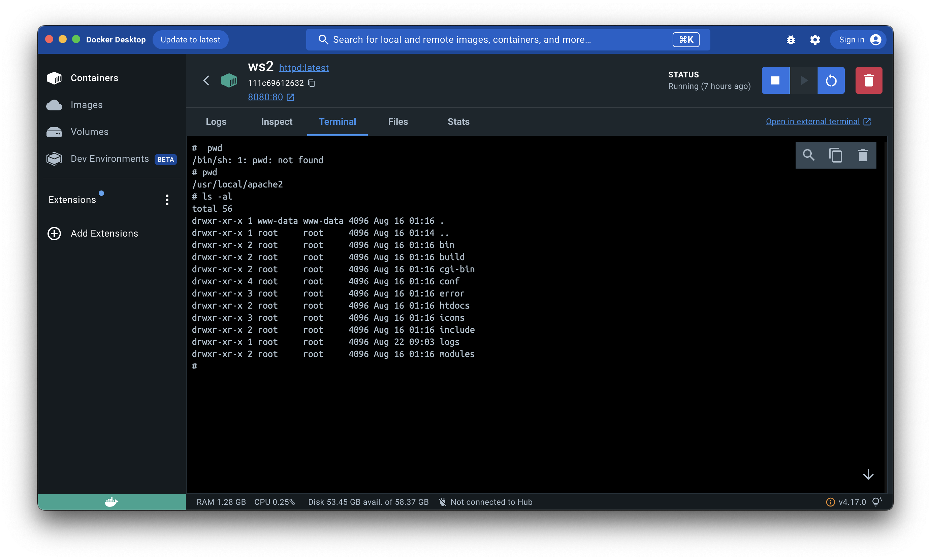Click Update to latest button
The width and height of the screenshot is (931, 560).
(190, 40)
